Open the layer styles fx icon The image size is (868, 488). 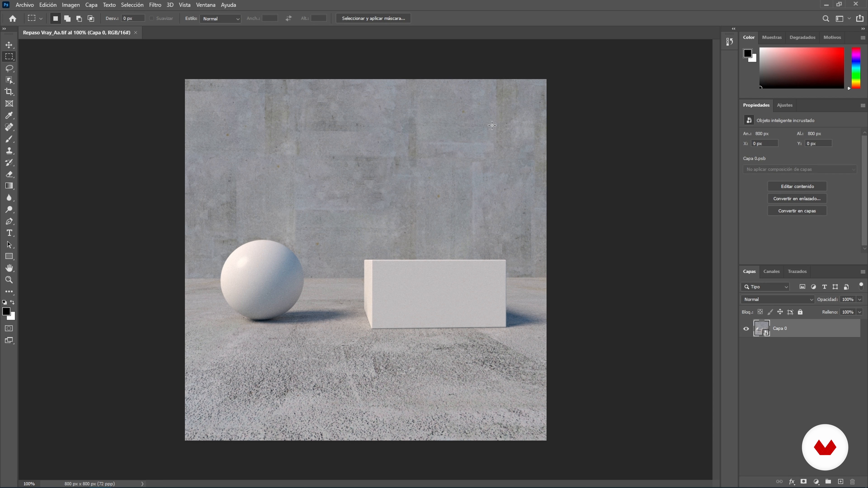point(792,482)
